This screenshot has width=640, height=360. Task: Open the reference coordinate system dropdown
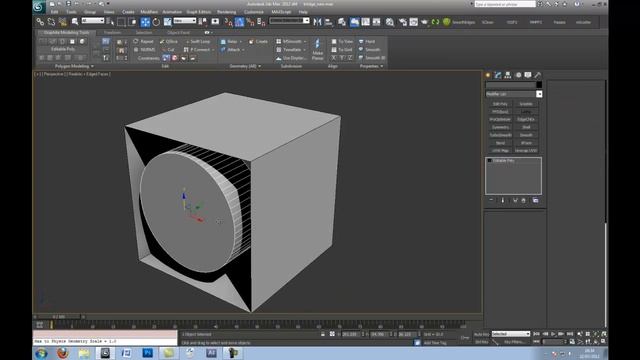pos(185,20)
